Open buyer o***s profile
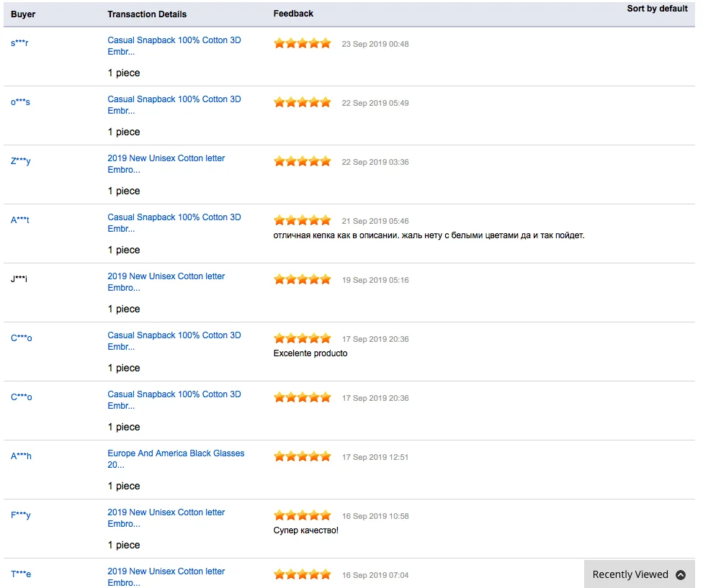 (x=20, y=102)
